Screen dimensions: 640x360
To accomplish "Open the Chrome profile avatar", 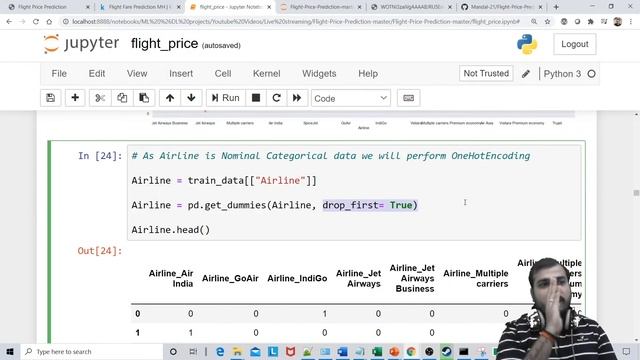I will tap(618, 22).
